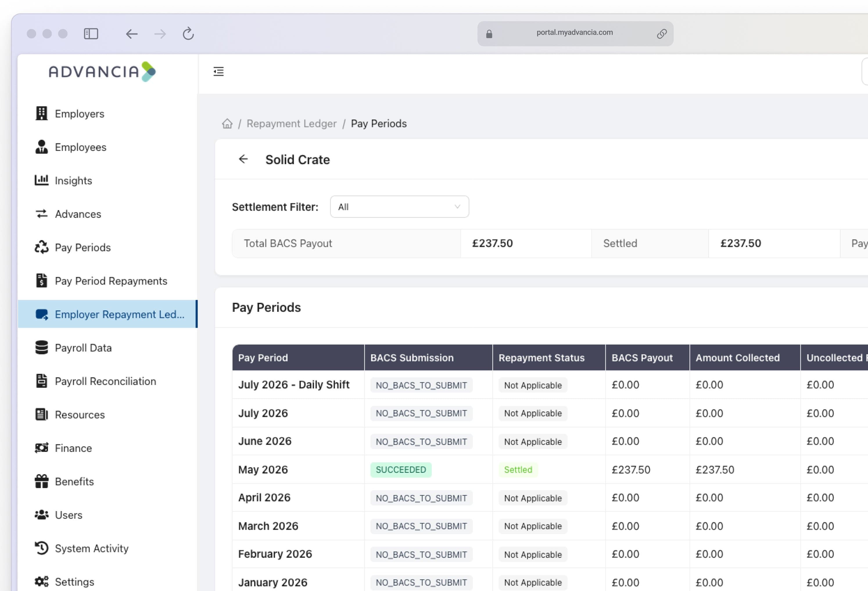Click the Employer Repayment Ledger icon

42,314
